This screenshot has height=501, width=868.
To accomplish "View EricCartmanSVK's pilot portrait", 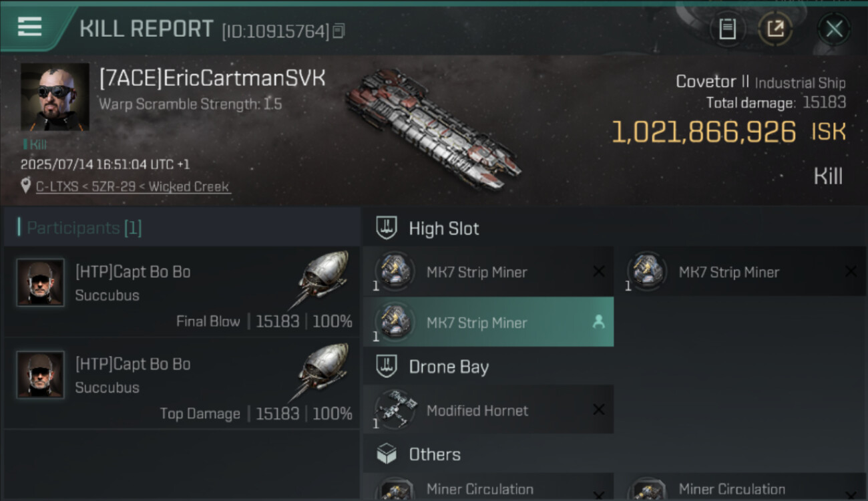I will 55,97.
